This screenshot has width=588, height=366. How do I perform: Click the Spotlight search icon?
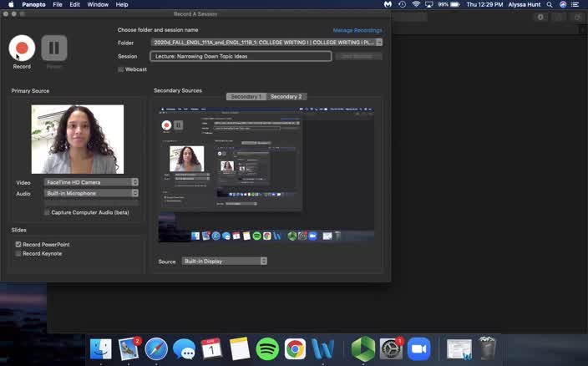550,4
